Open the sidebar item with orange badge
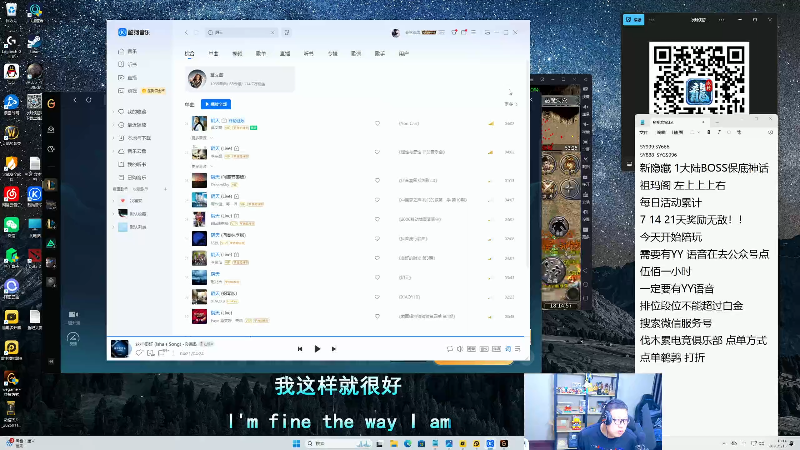 [x=142, y=91]
